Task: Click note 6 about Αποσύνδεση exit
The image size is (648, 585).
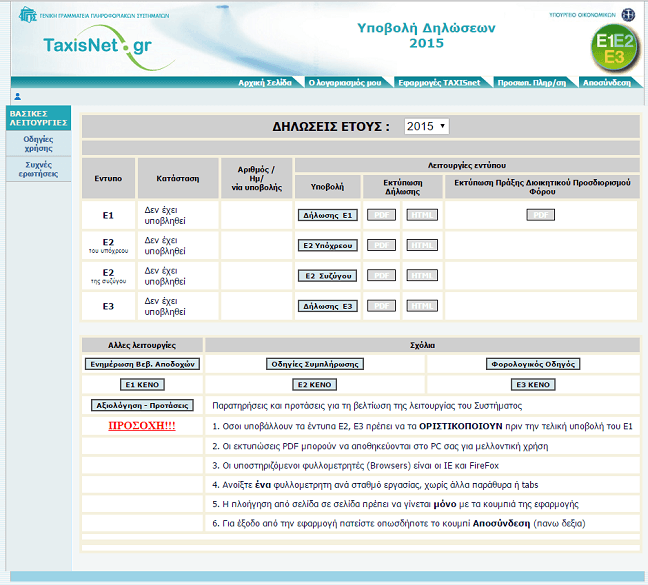Action: (399, 523)
